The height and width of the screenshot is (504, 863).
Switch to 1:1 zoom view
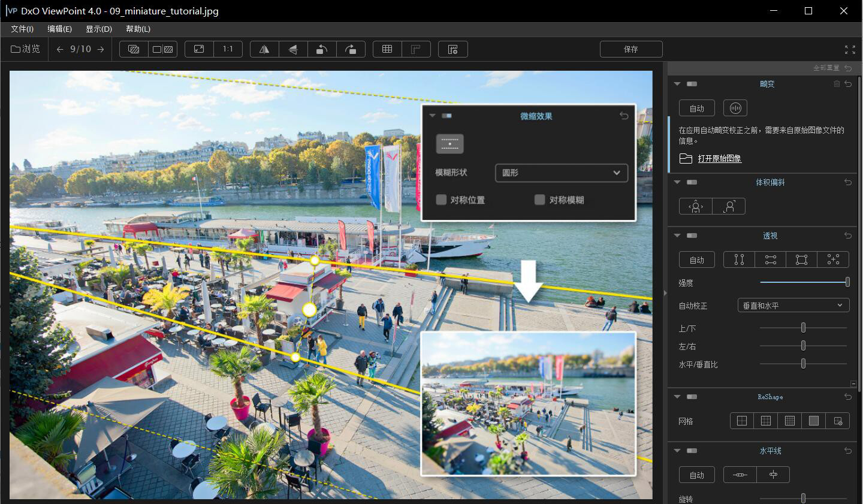point(228,49)
